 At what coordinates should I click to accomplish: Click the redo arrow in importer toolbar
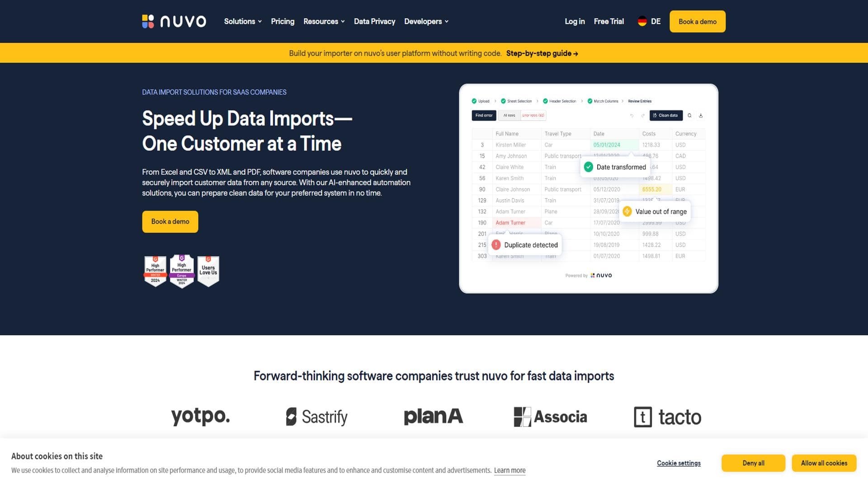coord(643,116)
